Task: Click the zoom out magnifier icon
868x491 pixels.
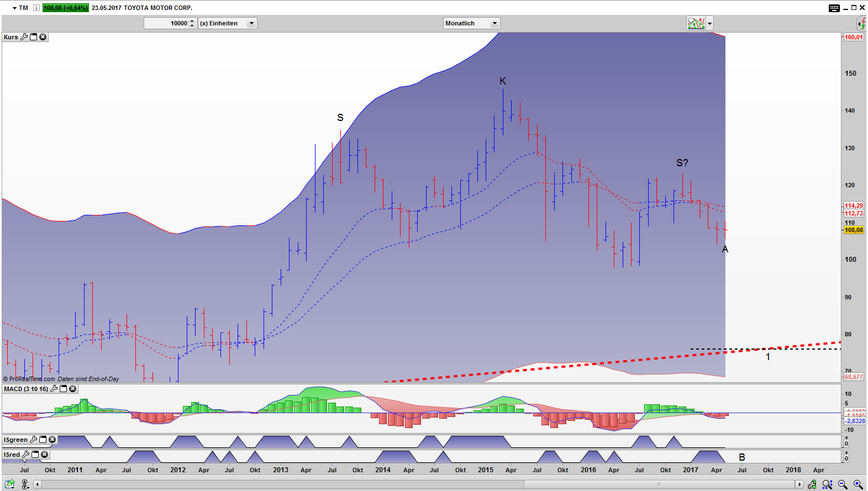Action: pyautogui.click(x=843, y=484)
